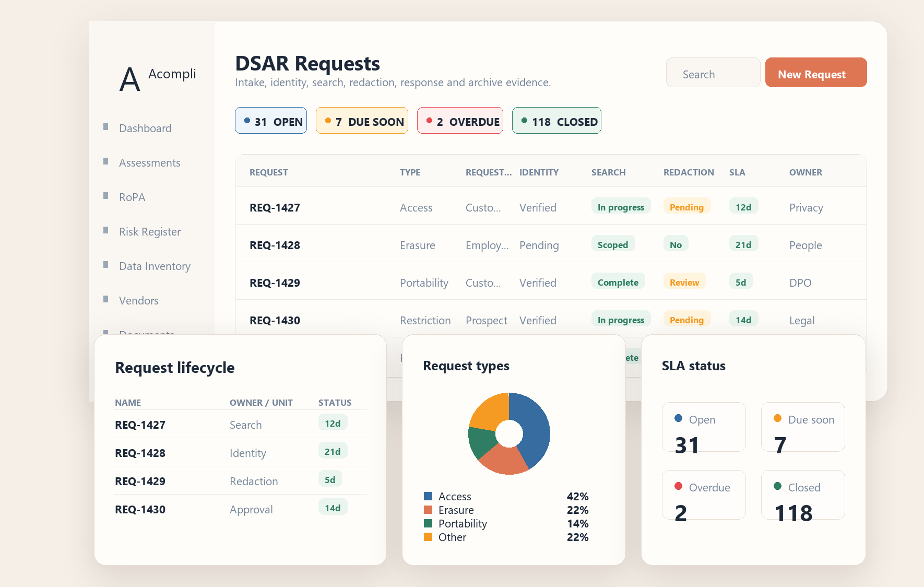Open REQ-1427 in the requests table
Screen dimensions: 924x587
click(x=275, y=208)
